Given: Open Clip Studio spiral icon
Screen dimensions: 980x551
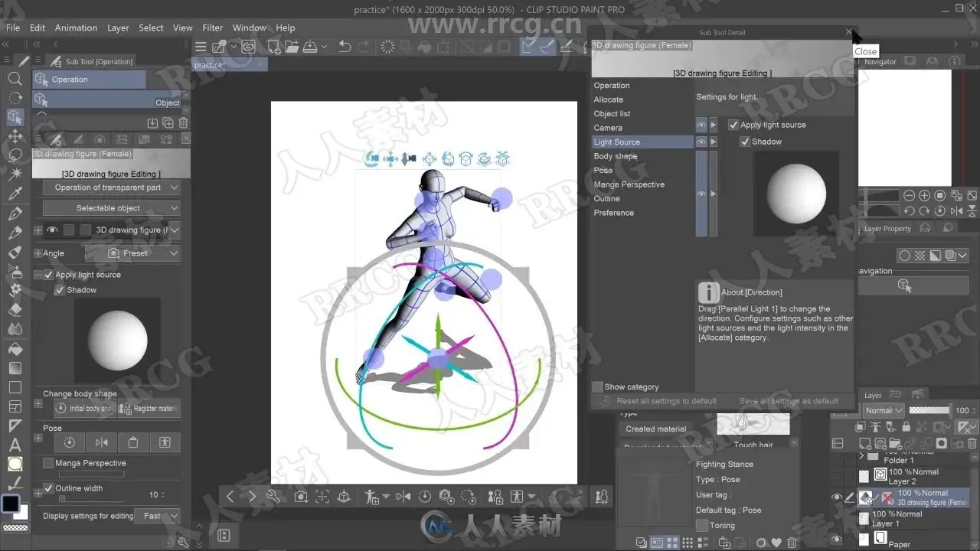Looking at the screenshot, I should coord(248,47).
